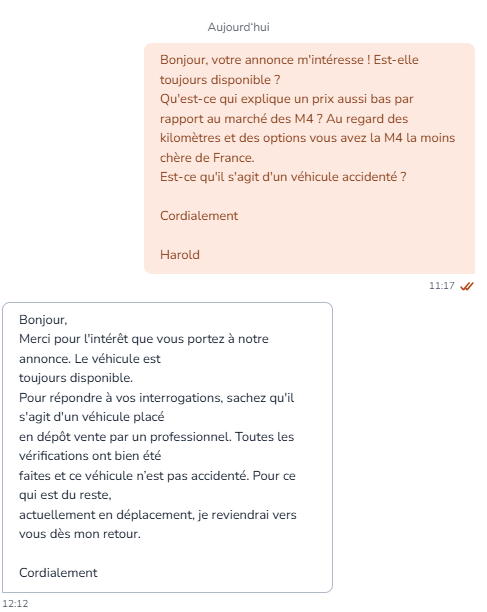Screen dimensions: 487x612
Task: Click the 11:17 sent timestamp
Action: [442, 286]
